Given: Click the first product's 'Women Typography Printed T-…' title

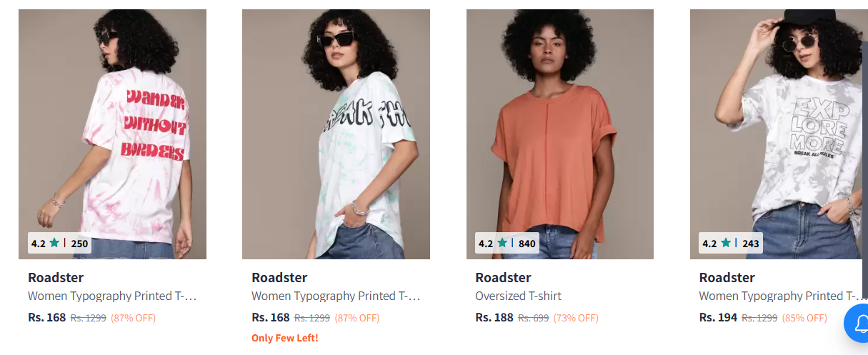Looking at the screenshot, I should pos(112,296).
